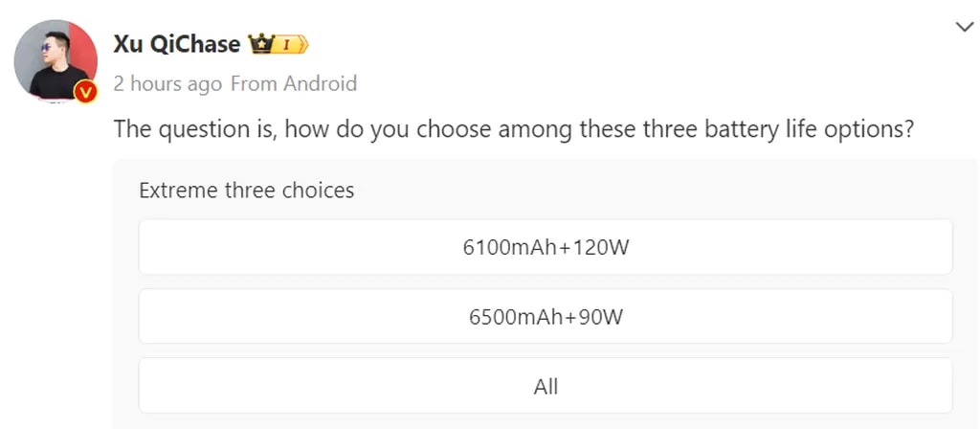Click blank poll card area beside the title

click(x=651, y=191)
